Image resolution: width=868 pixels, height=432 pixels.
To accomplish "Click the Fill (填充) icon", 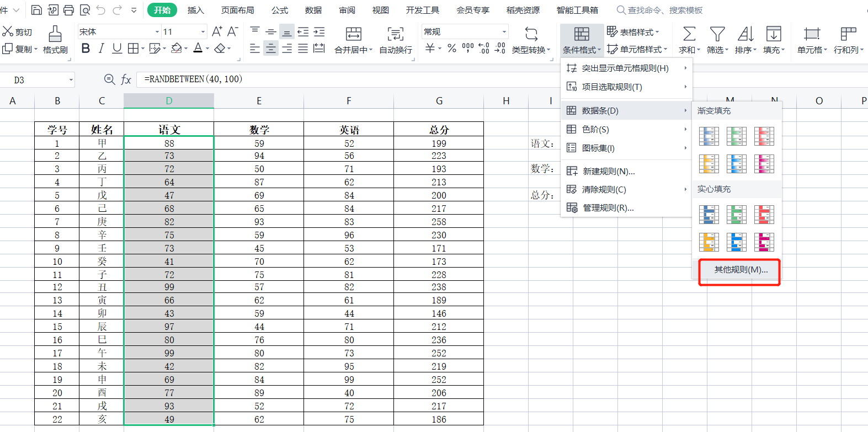I will [774, 34].
